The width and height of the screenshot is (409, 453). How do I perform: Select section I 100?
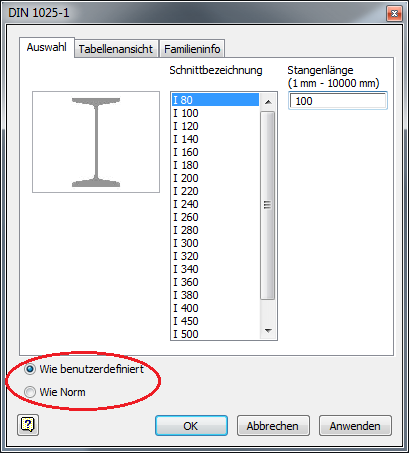pyautogui.click(x=215, y=113)
